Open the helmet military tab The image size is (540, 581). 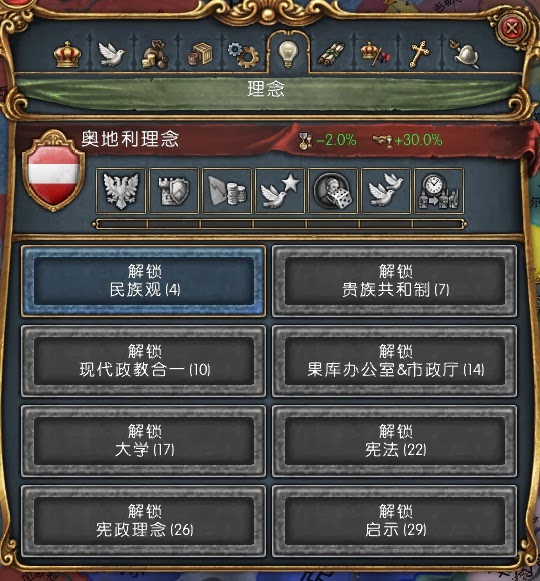[465, 54]
